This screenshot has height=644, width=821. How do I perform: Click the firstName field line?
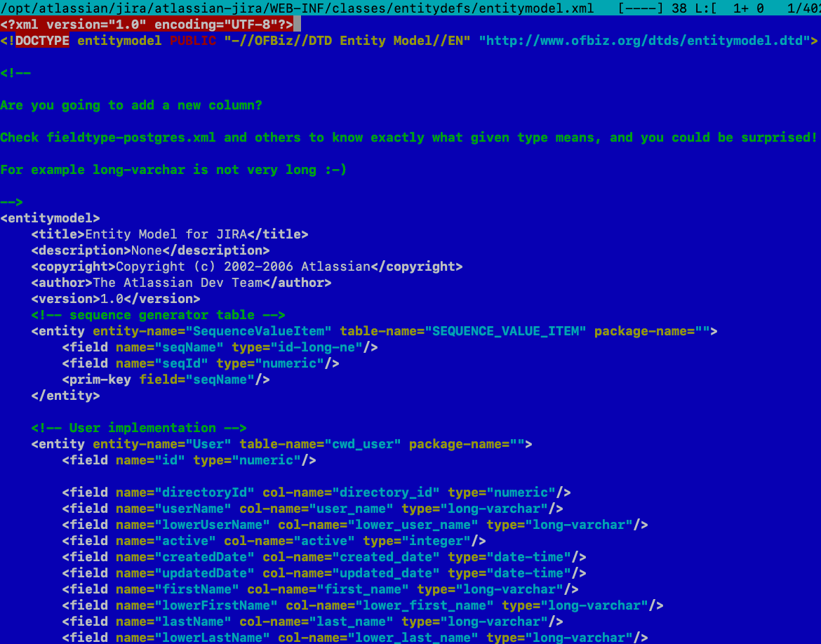pos(321,589)
